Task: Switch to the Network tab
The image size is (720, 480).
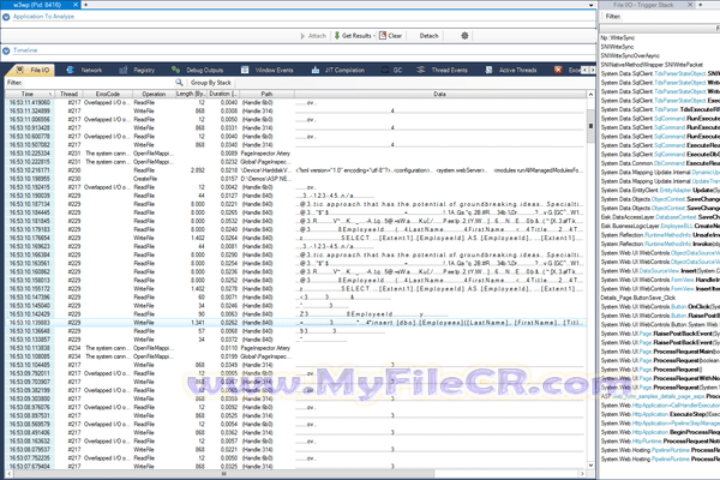Action: pyautogui.click(x=84, y=70)
